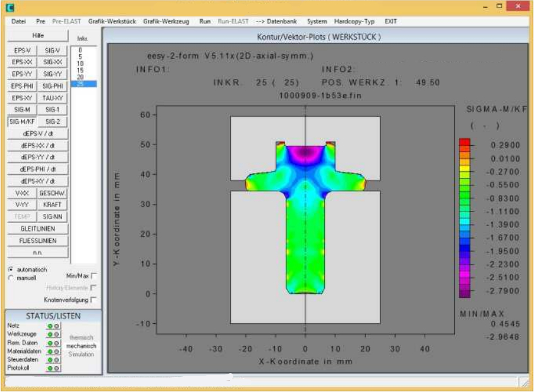Click the Materialdaten status indicator
This screenshot has height=392, width=534.
point(53,350)
